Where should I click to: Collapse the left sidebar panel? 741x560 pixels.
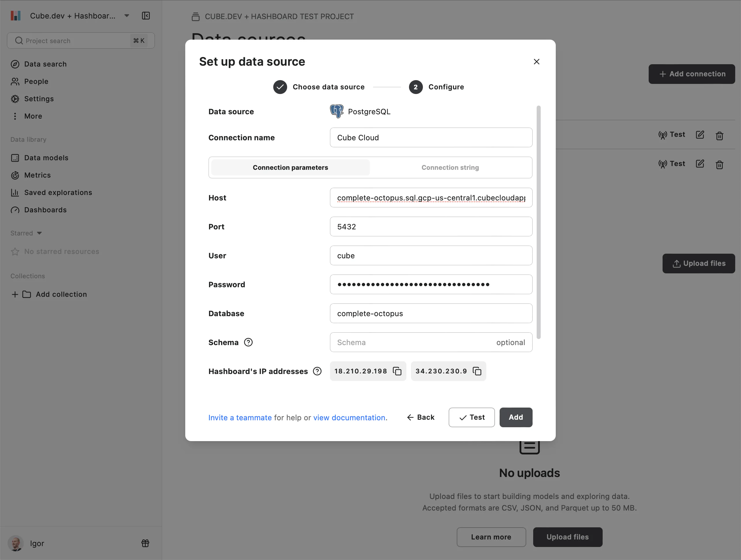pos(146,16)
